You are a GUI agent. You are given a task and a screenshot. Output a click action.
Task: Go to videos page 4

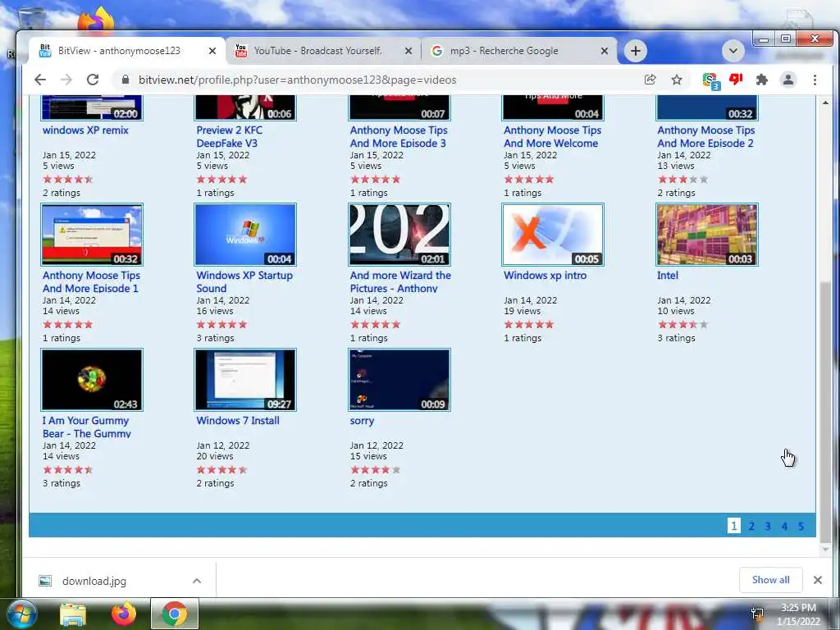coord(784,526)
